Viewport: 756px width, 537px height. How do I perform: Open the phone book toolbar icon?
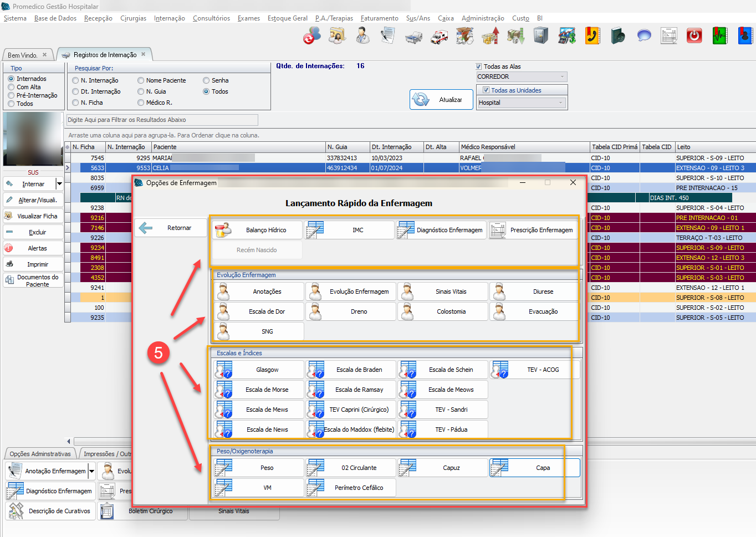[x=592, y=37]
